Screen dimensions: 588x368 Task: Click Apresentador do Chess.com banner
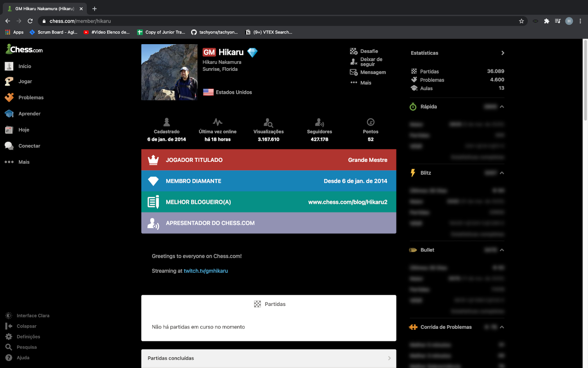tap(269, 223)
